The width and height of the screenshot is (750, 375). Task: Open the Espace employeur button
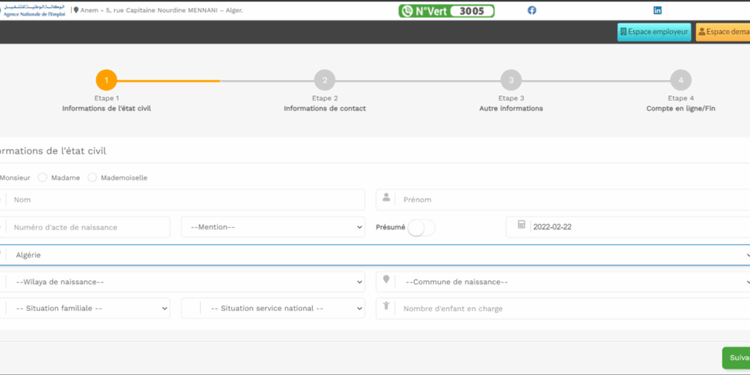[x=654, y=32]
